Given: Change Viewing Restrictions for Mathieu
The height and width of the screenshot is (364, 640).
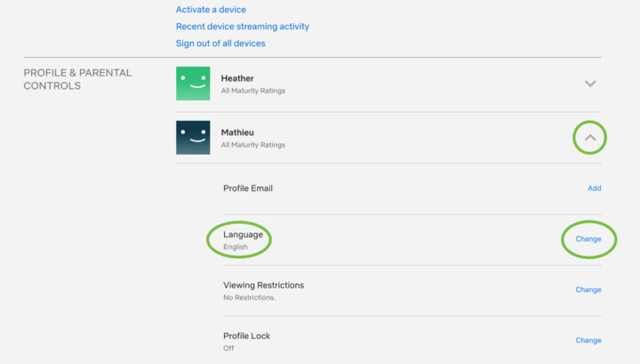Looking at the screenshot, I should click(588, 289).
